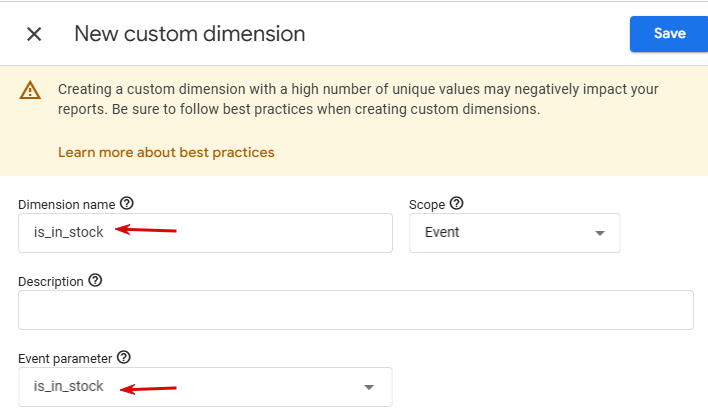Screen dimensions: 708x417
Task: Click into the empty Description field
Action: [355, 310]
